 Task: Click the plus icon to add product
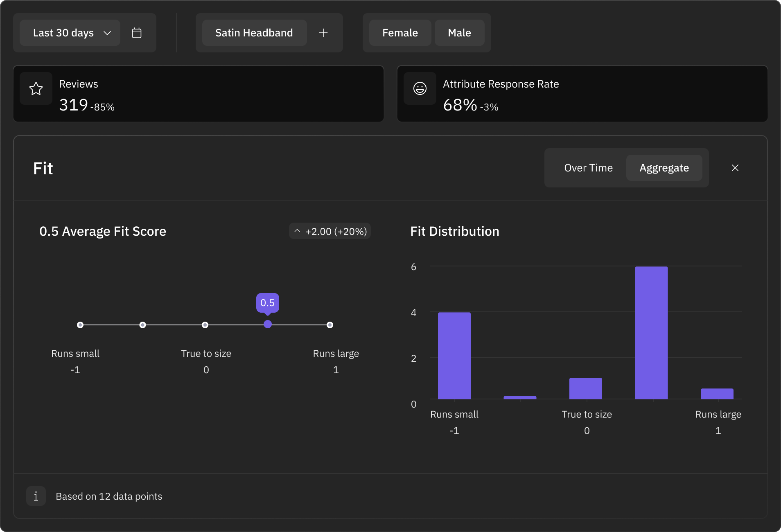pos(323,33)
